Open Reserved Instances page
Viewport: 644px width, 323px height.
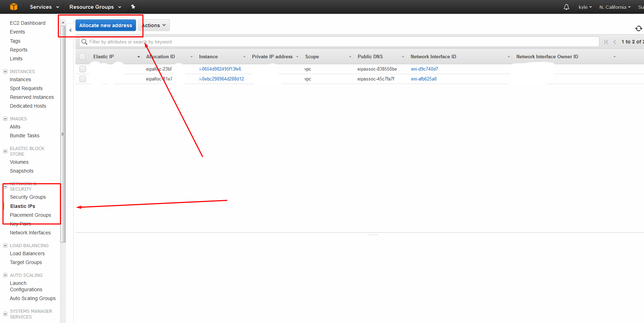(32, 97)
